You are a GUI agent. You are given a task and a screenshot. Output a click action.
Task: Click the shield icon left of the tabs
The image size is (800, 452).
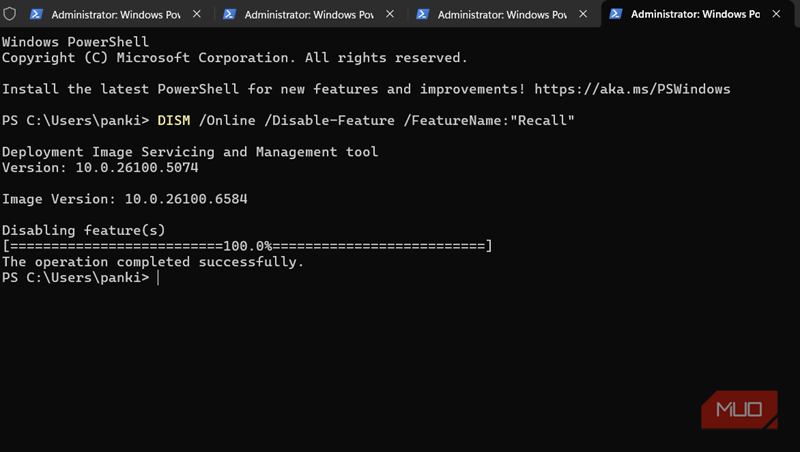point(9,14)
